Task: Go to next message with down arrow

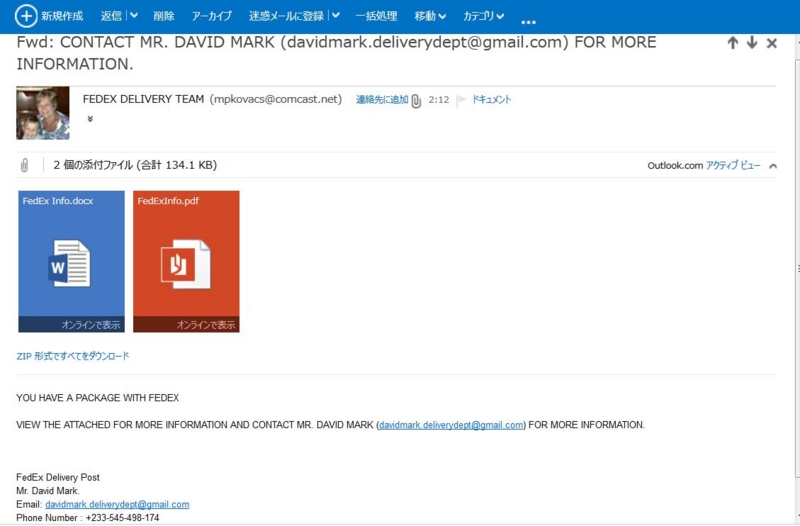Action: pyautogui.click(x=752, y=43)
